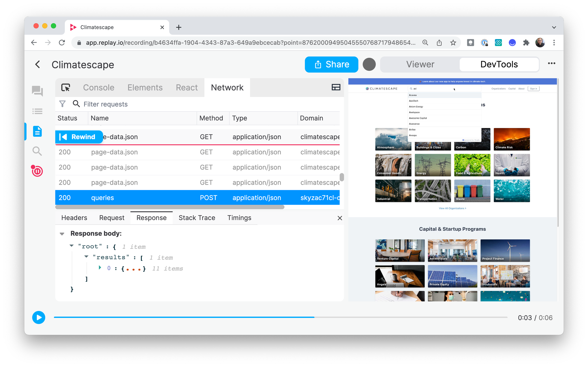Collapse the Response body section

pyautogui.click(x=62, y=234)
